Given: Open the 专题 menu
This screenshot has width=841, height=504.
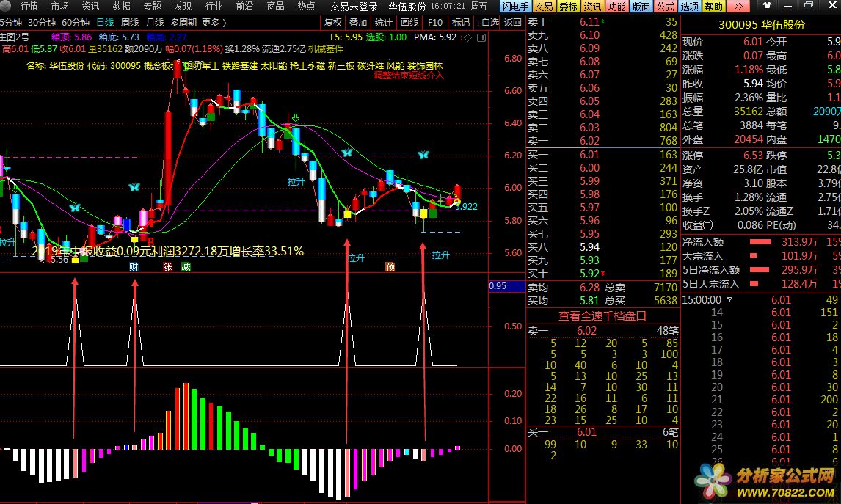Looking at the screenshot, I should coord(153,7).
